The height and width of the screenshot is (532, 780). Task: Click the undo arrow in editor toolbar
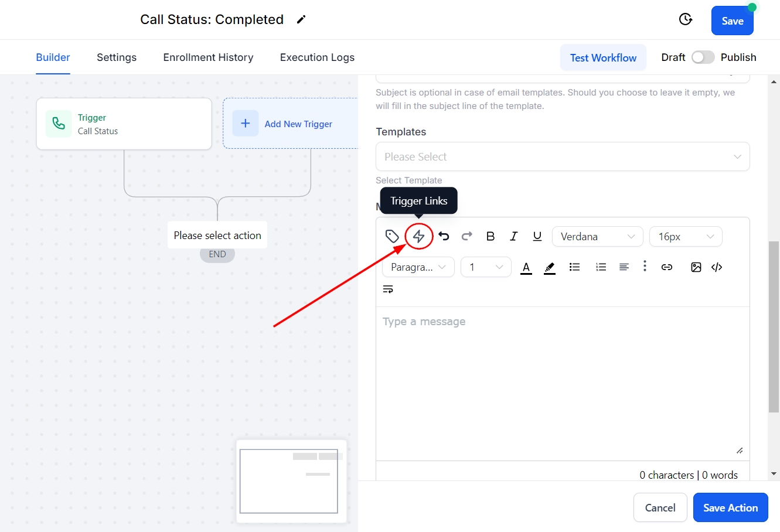pyautogui.click(x=444, y=236)
